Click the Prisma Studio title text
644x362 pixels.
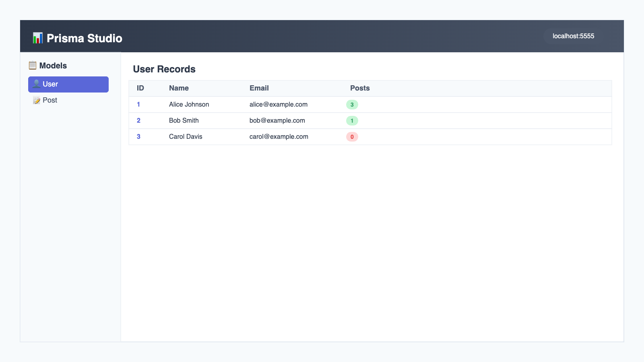tap(85, 38)
